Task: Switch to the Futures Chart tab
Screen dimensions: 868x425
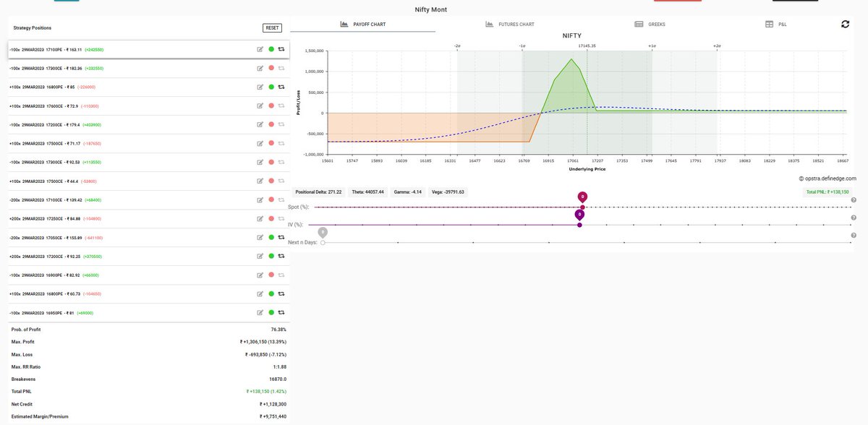Action: pos(510,24)
